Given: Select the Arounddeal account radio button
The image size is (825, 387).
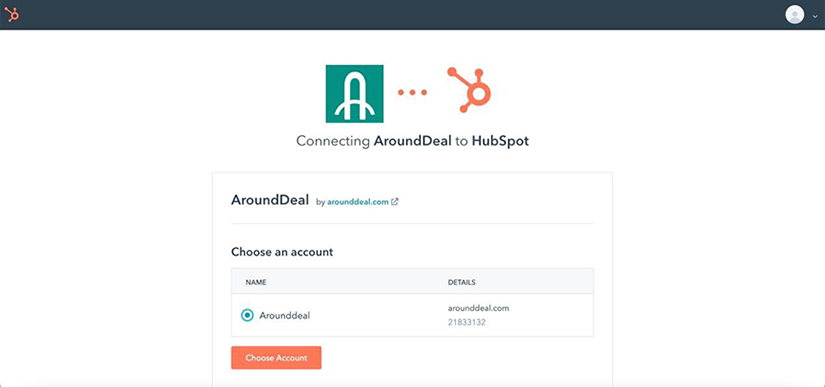Looking at the screenshot, I should pyautogui.click(x=247, y=315).
